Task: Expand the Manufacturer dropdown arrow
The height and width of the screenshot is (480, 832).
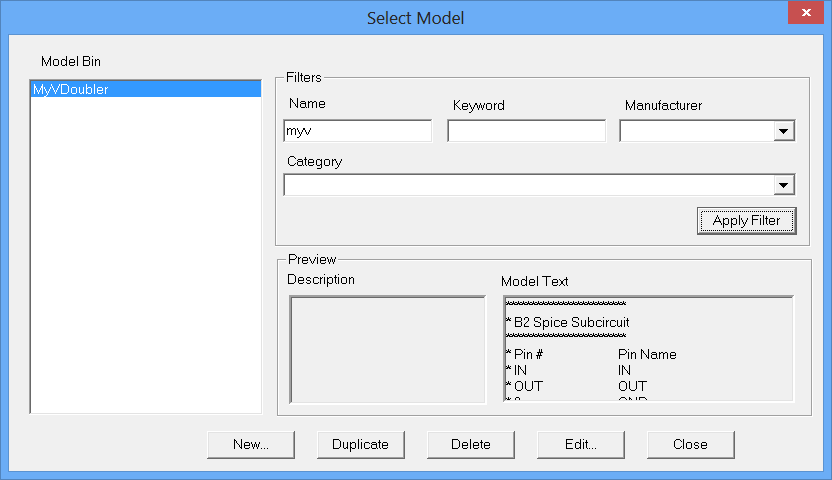Action: (x=783, y=131)
